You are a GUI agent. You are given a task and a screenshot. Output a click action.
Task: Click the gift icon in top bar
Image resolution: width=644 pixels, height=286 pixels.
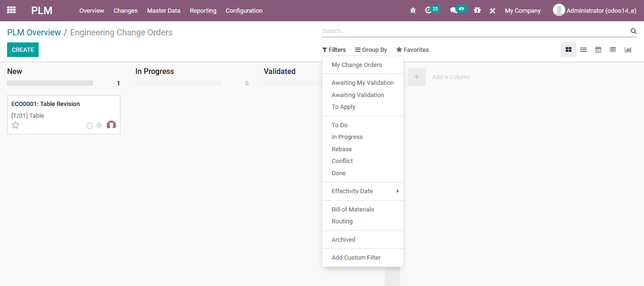coord(477,10)
